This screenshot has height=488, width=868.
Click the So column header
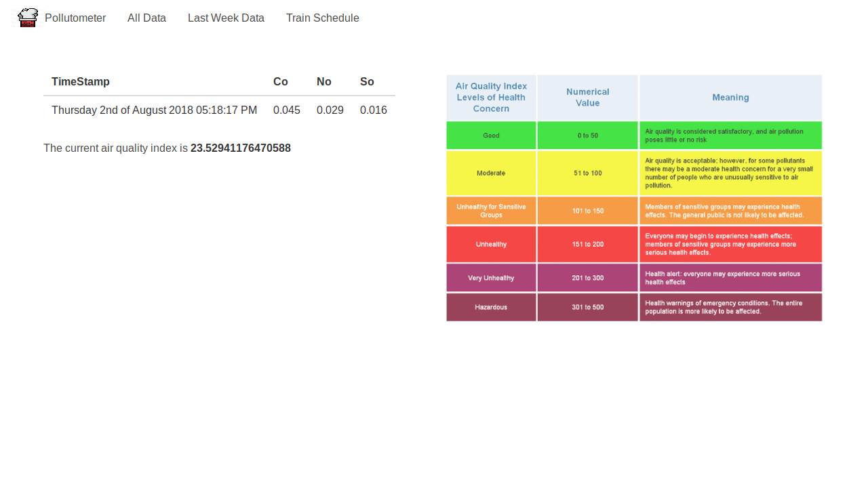tap(367, 82)
